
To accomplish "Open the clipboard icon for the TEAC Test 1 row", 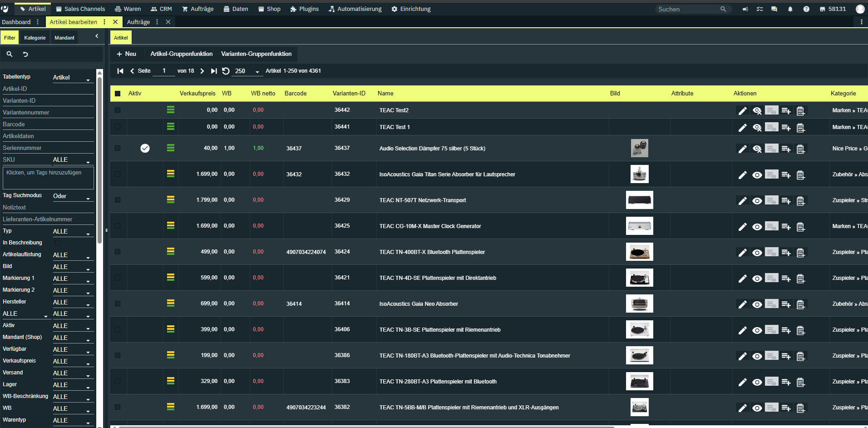I will point(801,128).
